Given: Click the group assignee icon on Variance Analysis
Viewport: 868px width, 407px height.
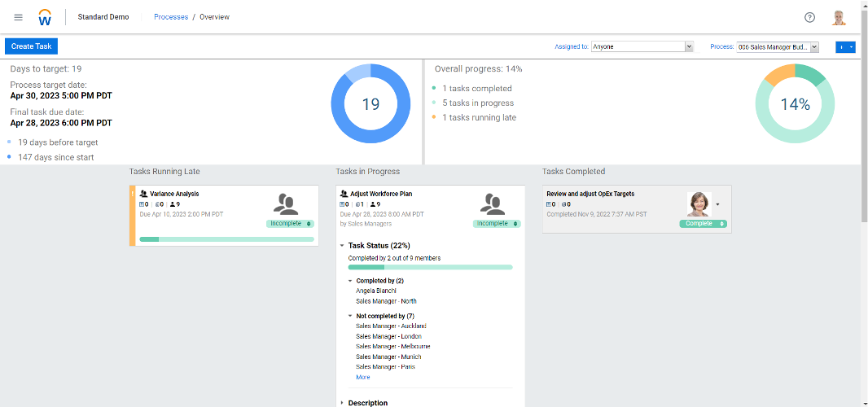Looking at the screenshot, I should (x=285, y=203).
